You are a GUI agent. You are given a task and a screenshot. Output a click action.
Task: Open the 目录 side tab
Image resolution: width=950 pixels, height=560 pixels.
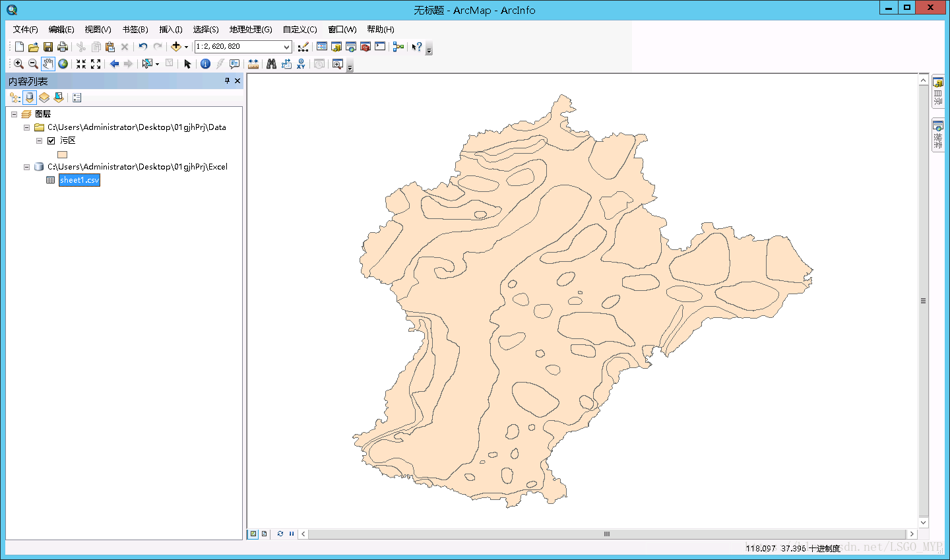pyautogui.click(x=937, y=92)
